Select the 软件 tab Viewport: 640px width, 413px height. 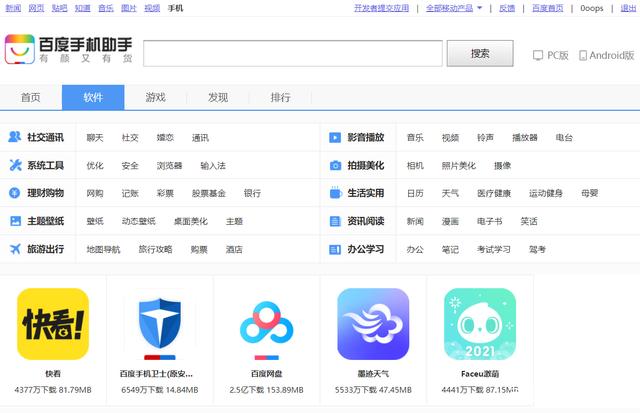click(93, 97)
